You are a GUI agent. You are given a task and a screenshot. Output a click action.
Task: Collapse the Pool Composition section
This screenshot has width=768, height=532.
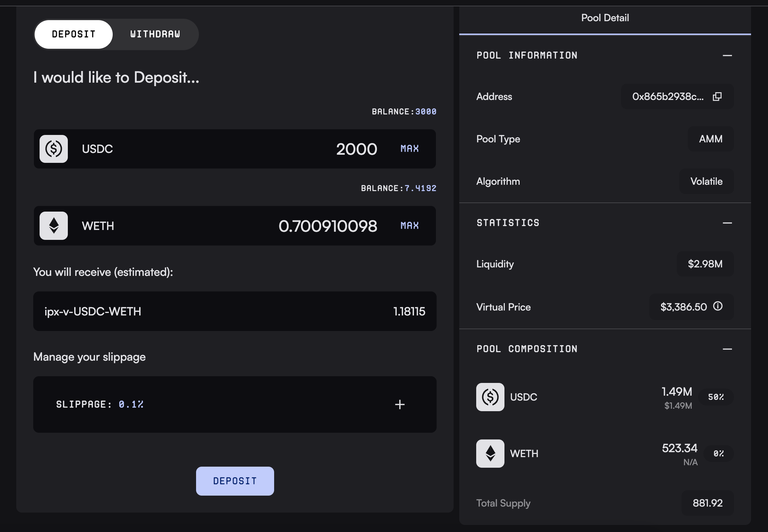point(727,349)
